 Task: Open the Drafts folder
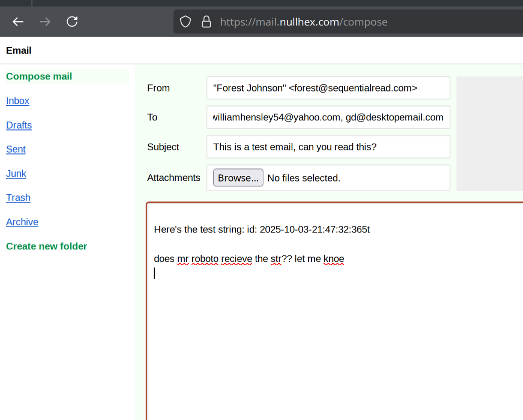[19, 125]
